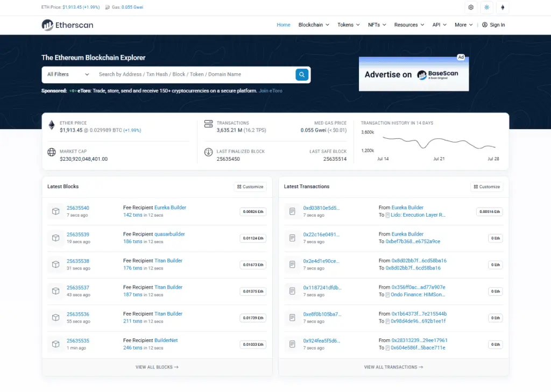551x392 pixels.
Task: Click cube icon for block 25635535
Action: 55,344
